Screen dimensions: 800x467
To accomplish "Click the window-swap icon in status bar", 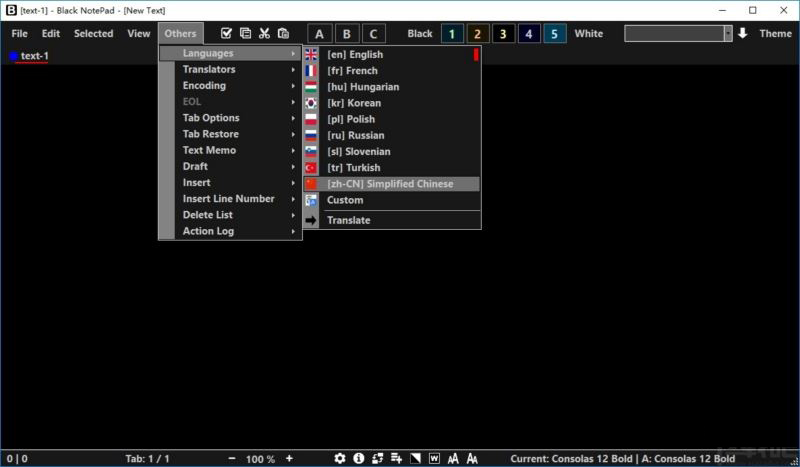I will [x=378, y=458].
